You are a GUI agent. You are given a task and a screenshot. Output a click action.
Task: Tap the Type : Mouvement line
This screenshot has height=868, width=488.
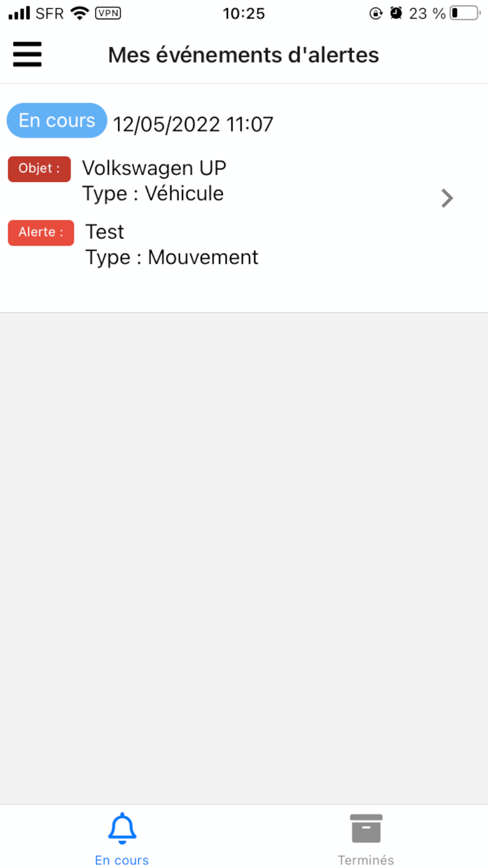point(172,257)
